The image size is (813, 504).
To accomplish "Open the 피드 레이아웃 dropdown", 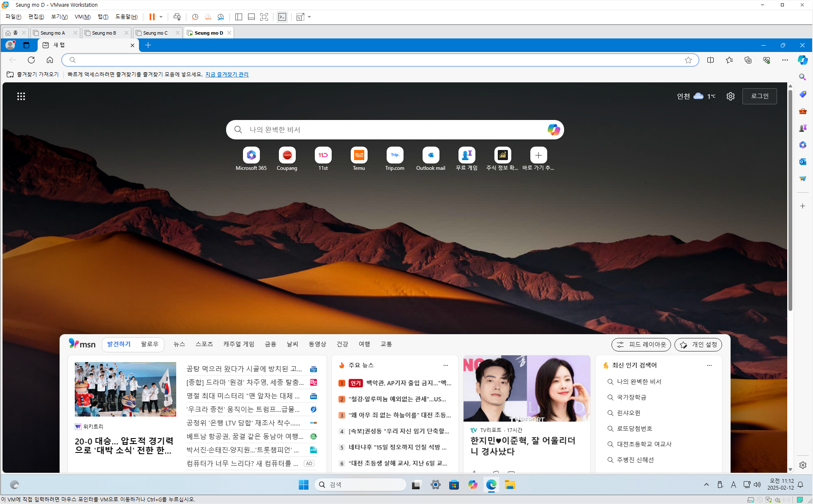I will pyautogui.click(x=641, y=345).
